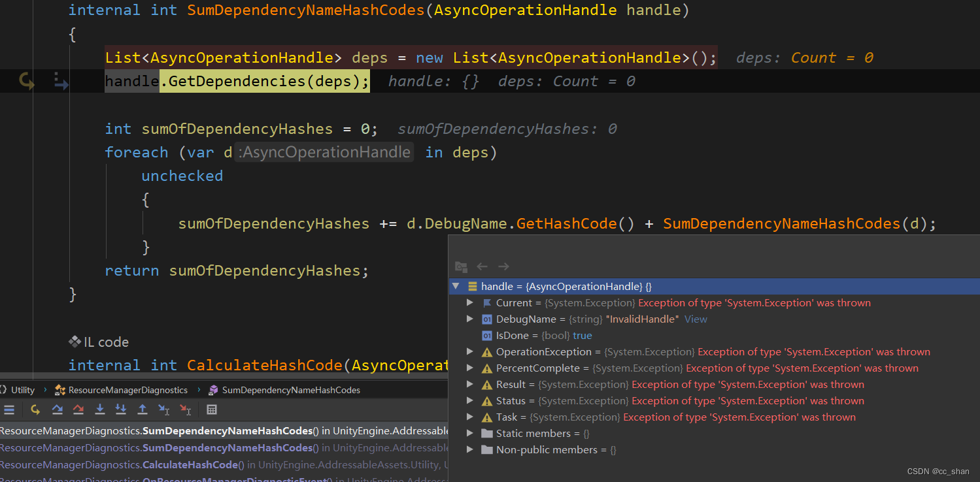This screenshot has width=980, height=482.
Task: Click the yellow execution pointer gutter icon
Action: tap(25, 80)
